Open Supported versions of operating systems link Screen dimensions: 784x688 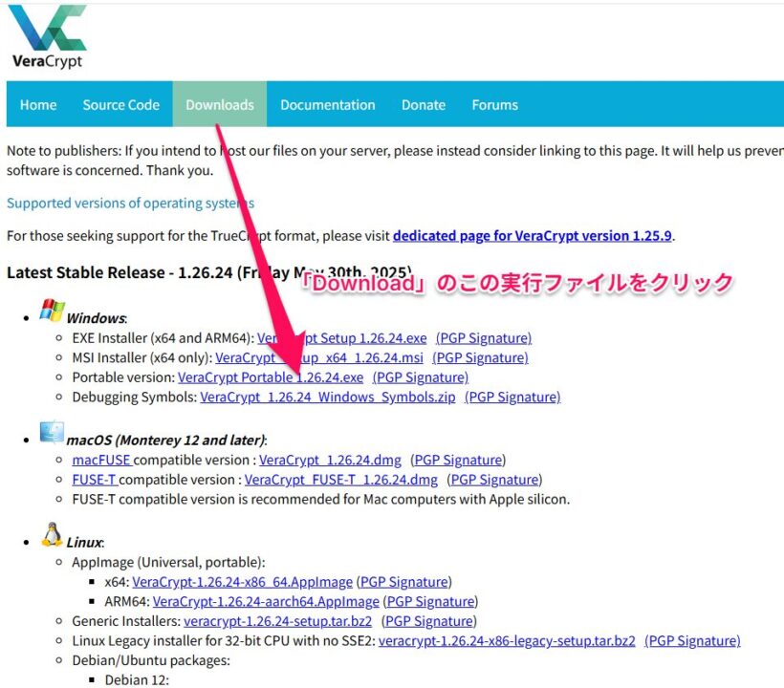[x=130, y=203]
